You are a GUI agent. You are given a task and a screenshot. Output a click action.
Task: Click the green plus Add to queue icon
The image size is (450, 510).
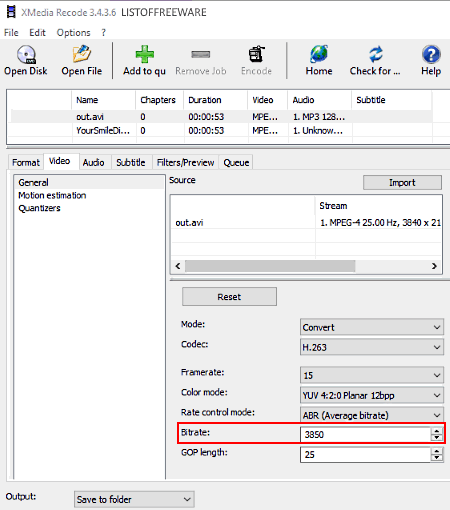(x=145, y=54)
